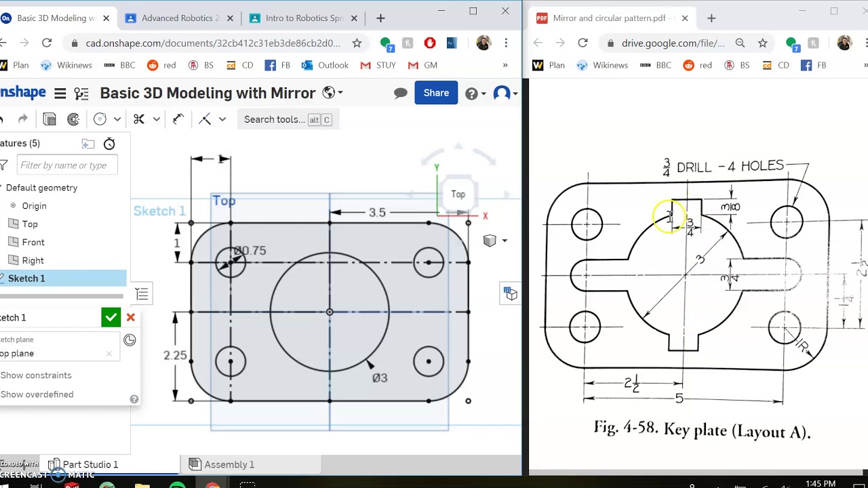Screen dimensions: 868x488
Task: Open the sketch dialog help question mark
Action: tap(134, 399)
